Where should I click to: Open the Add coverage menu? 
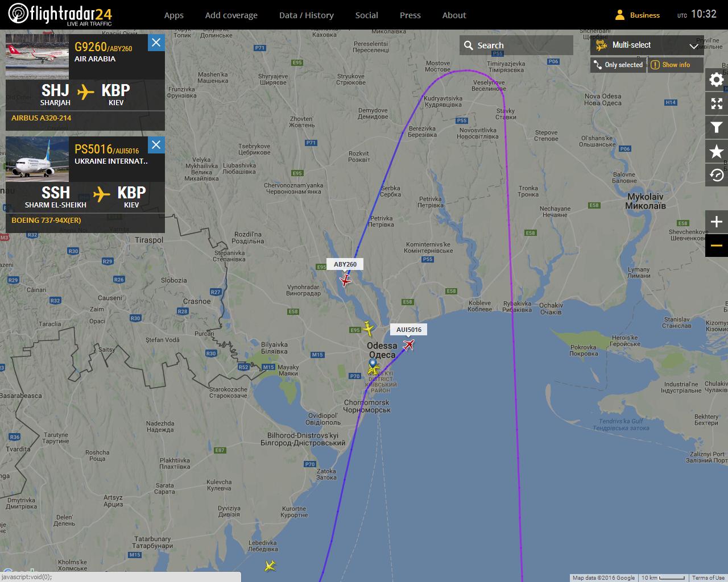tap(231, 15)
